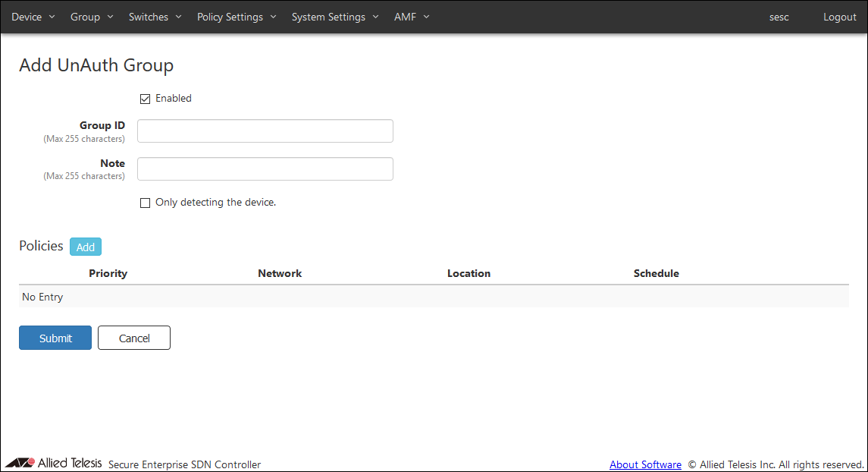Open the About Software link

pyautogui.click(x=645, y=464)
